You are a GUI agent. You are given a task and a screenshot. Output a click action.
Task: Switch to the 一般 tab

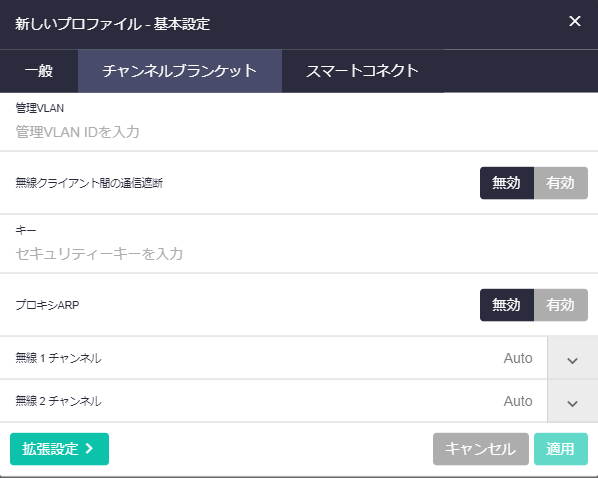pyautogui.click(x=39, y=71)
